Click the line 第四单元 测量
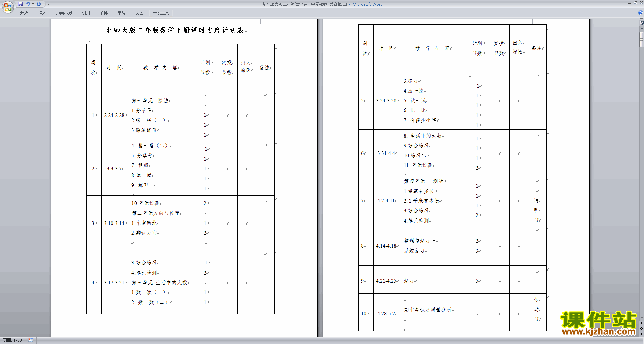The width and height of the screenshot is (644, 344). tap(423, 181)
